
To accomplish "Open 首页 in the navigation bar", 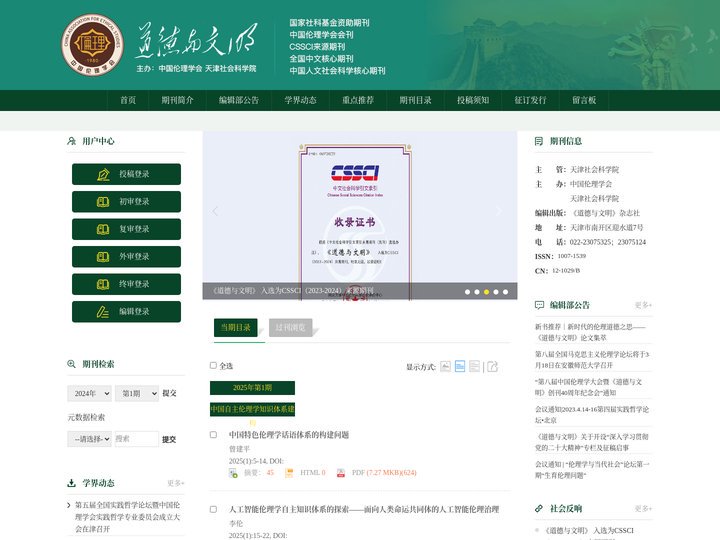I will (128, 100).
